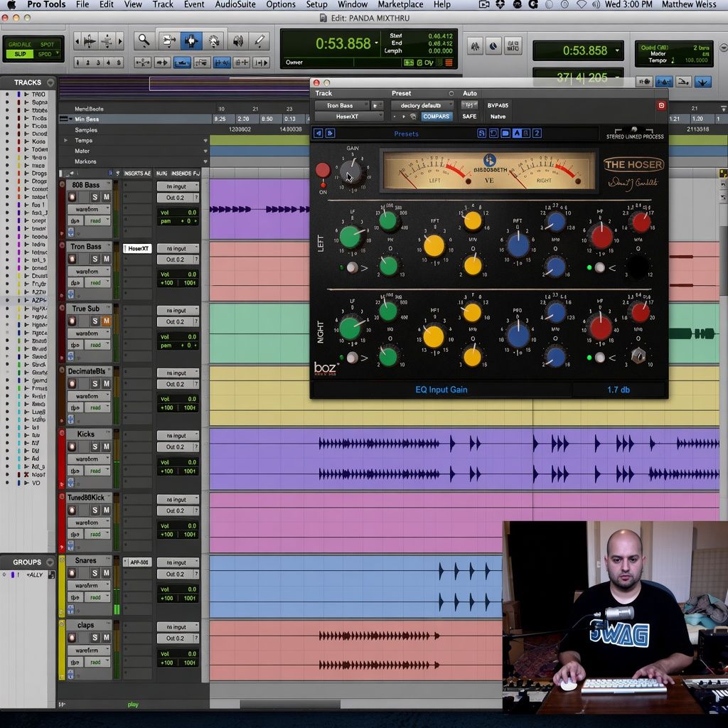Screen dimensions: 728x728
Task: Toggle Tab to Transients button
Action: tap(162, 63)
